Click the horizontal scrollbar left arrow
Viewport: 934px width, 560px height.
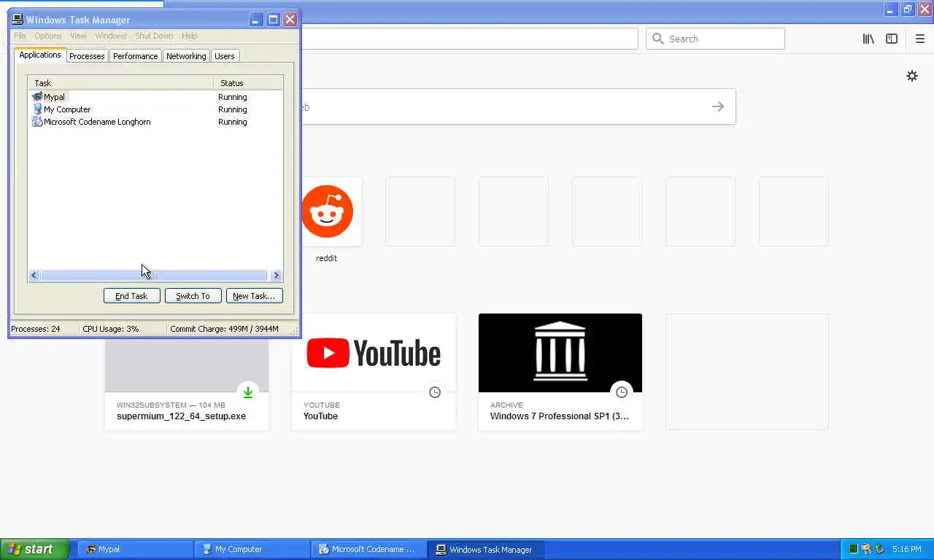pyautogui.click(x=34, y=276)
